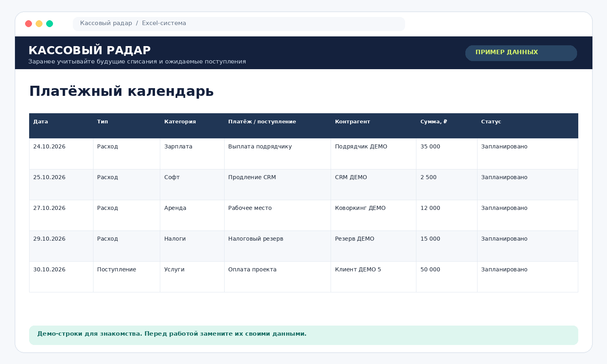Click Расход in the Налоги row

coord(127,246)
